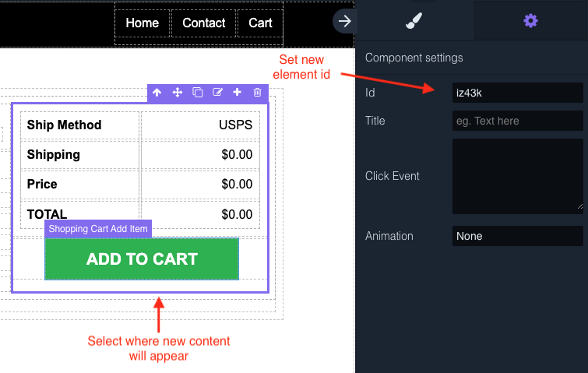Open the style manager brush tab
The width and height of the screenshot is (588, 373).
click(x=414, y=21)
